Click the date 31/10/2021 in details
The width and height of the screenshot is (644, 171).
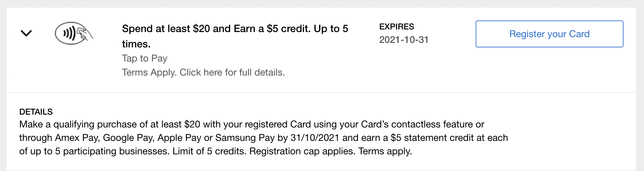(x=315, y=138)
